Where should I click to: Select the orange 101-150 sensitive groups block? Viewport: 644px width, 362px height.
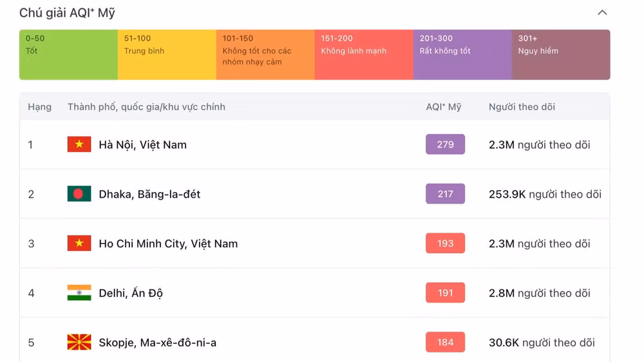click(x=266, y=55)
